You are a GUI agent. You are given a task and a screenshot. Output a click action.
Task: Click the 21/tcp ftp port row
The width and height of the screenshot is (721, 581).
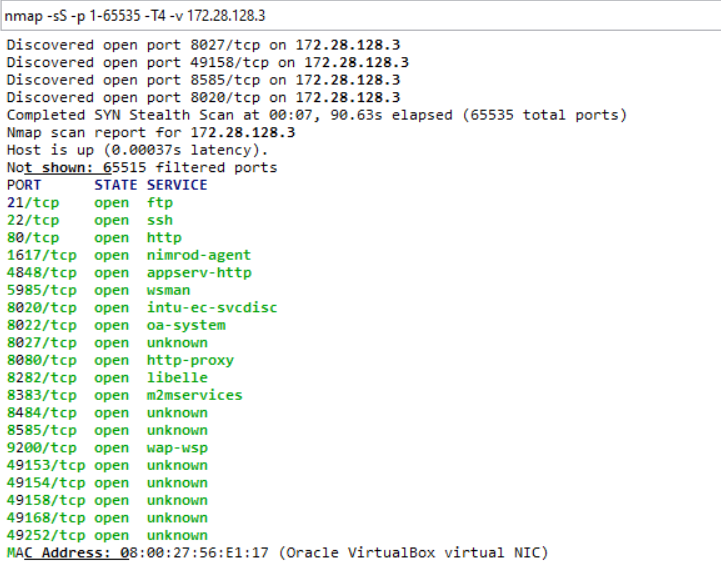click(x=90, y=203)
